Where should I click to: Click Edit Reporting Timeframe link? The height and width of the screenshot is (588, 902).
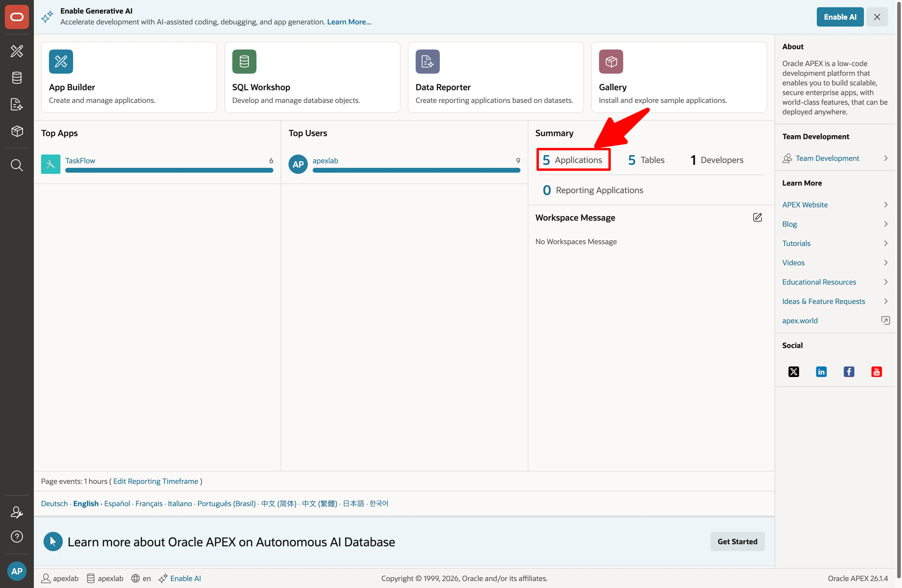coord(155,481)
